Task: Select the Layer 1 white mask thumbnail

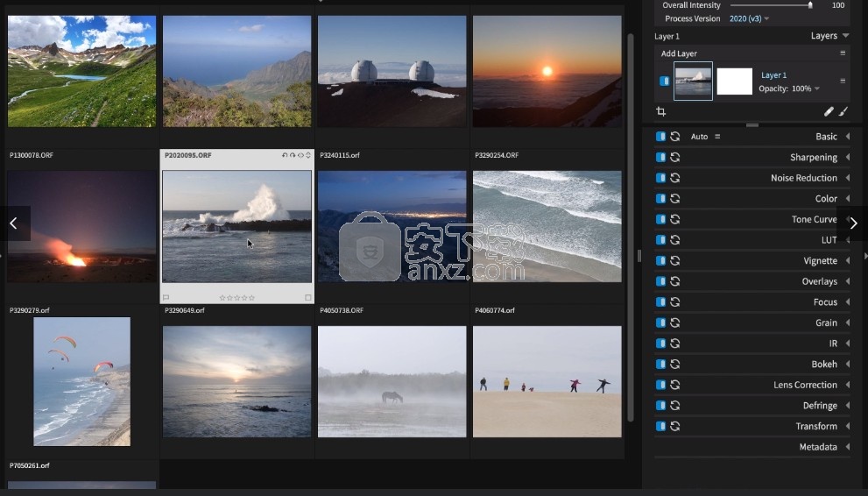Action: tap(735, 81)
